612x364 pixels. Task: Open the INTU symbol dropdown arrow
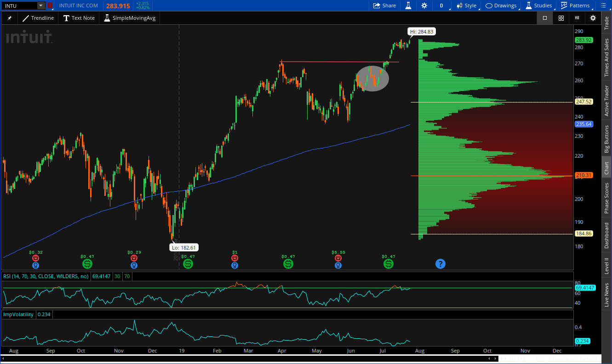click(x=41, y=6)
